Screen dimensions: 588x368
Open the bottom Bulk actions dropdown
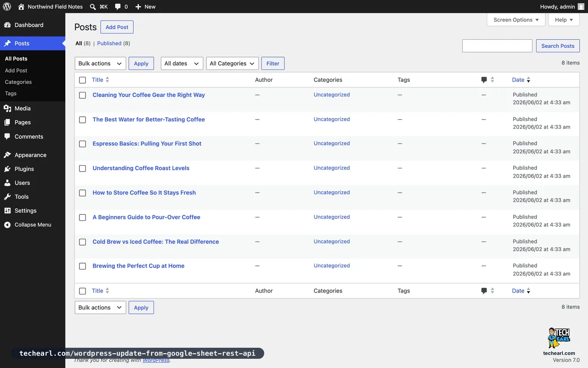coord(100,307)
